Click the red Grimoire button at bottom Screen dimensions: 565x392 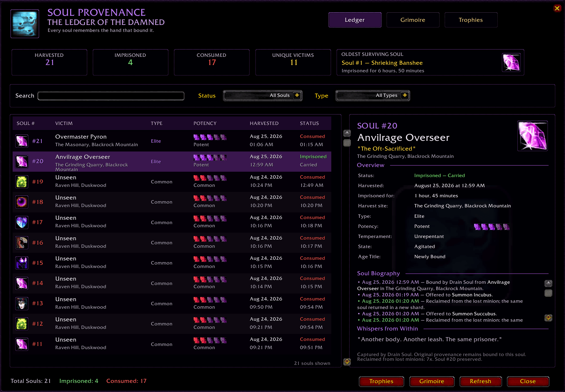coord(432,381)
